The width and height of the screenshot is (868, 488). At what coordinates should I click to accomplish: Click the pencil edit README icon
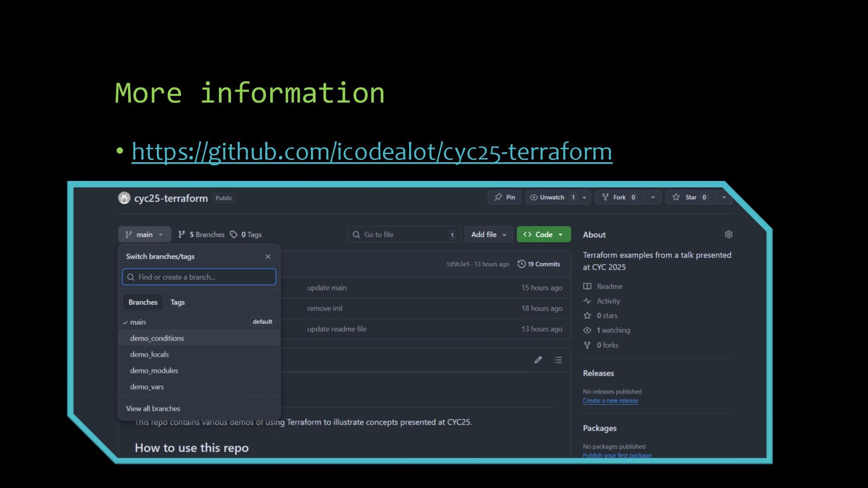538,360
